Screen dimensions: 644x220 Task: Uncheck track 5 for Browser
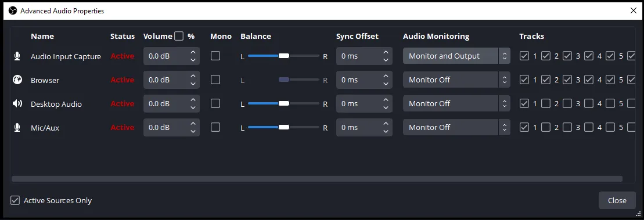click(610, 80)
